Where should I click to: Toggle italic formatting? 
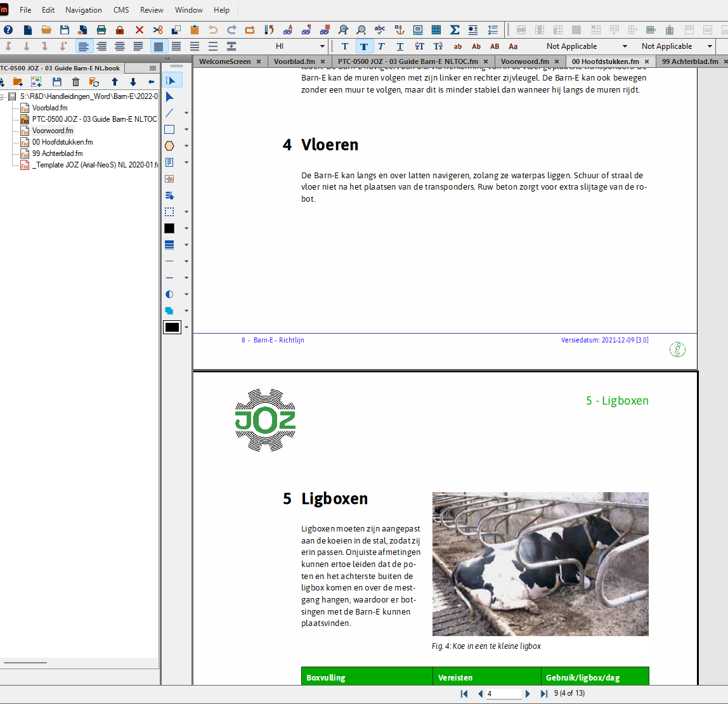[x=380, y=46]
